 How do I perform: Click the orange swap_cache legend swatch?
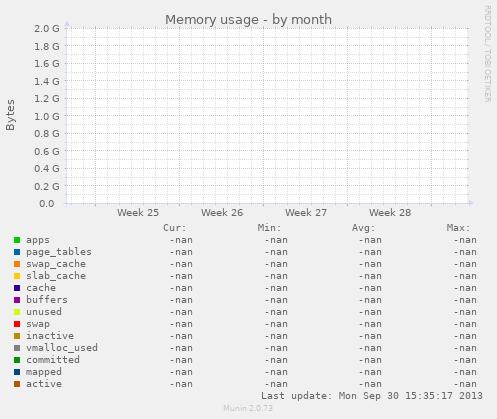pos(17,264)
